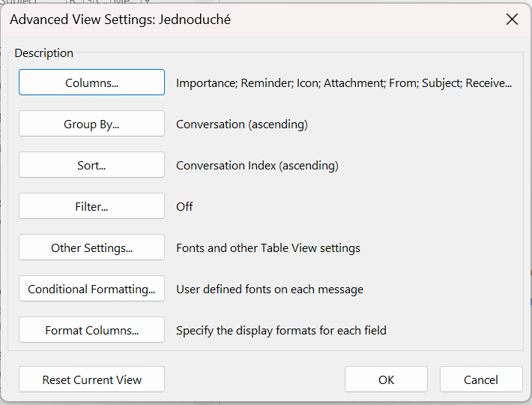Click the 'Description' group label
532x405 pixels.
(x=43, y=53)
